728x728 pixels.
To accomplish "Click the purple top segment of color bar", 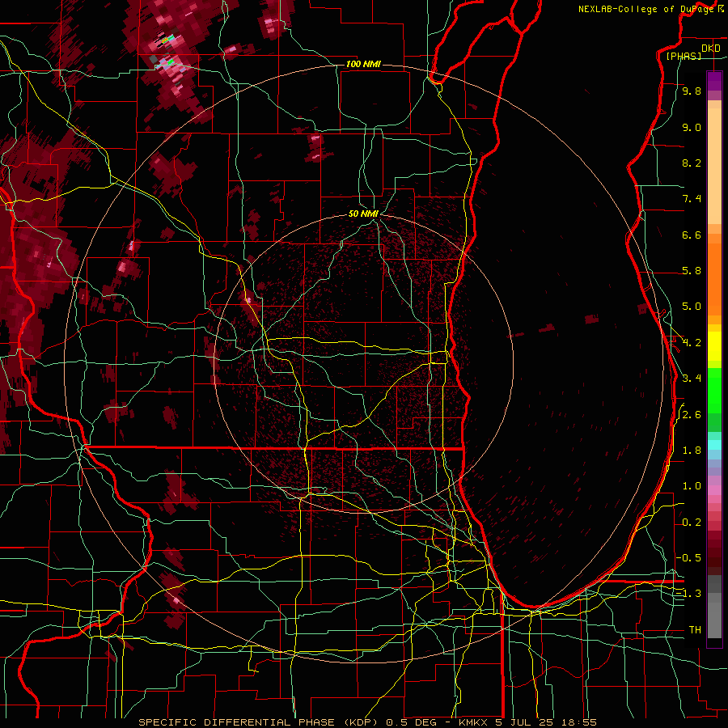I will tap(714, 81).
